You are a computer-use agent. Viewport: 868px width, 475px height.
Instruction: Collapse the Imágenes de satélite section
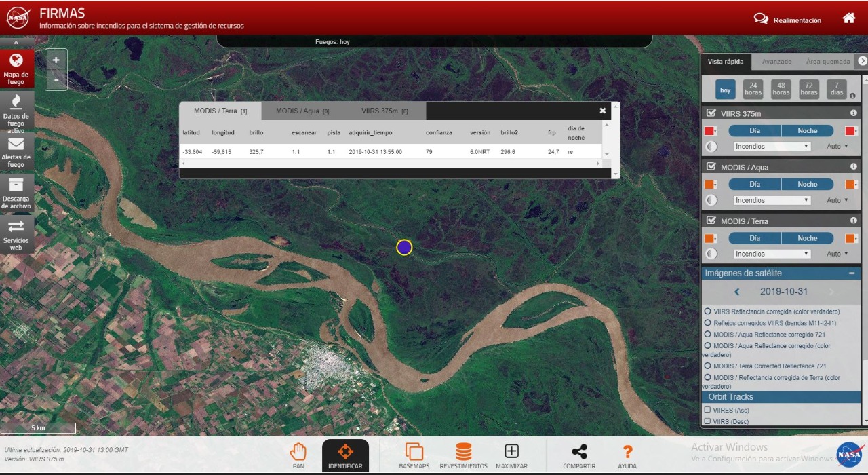850,273
